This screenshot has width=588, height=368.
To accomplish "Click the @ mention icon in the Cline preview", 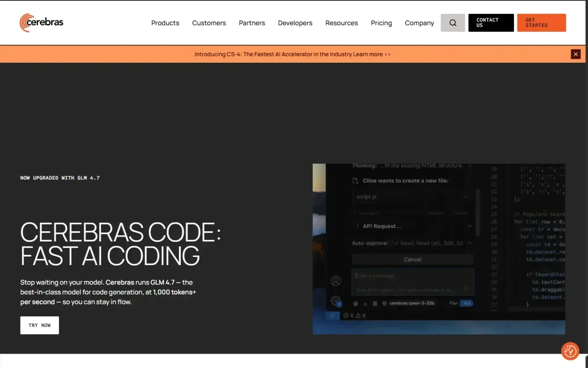I will pyautogui.click(x=355, y=303).
